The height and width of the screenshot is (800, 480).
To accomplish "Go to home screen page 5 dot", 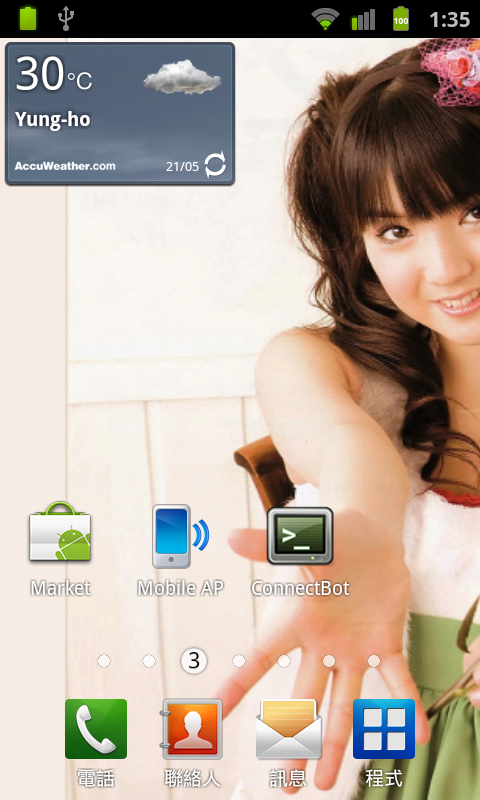I will coord(284,661).
